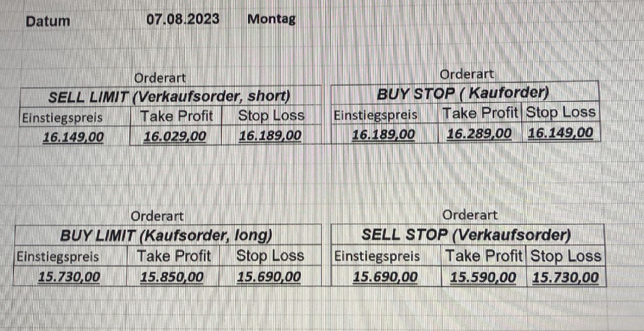Click SELL LIMIT stop loss 16.189,00
This screenshot has width=644, height=331.
(x=270, y=135)
